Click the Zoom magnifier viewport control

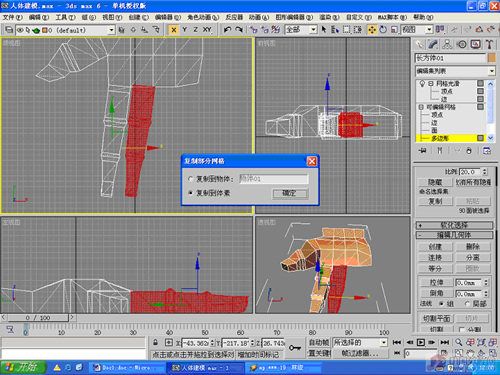[459, 342]
